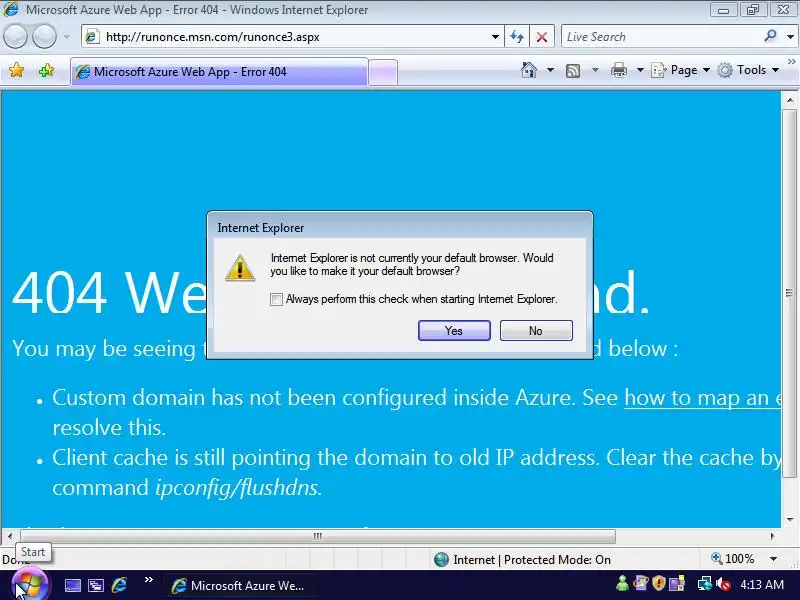The height and width of the screenshot is (600, 800).
Task: Click the 4:13 AM system clock
Action: pyautogui.click(x=762, y=585)
